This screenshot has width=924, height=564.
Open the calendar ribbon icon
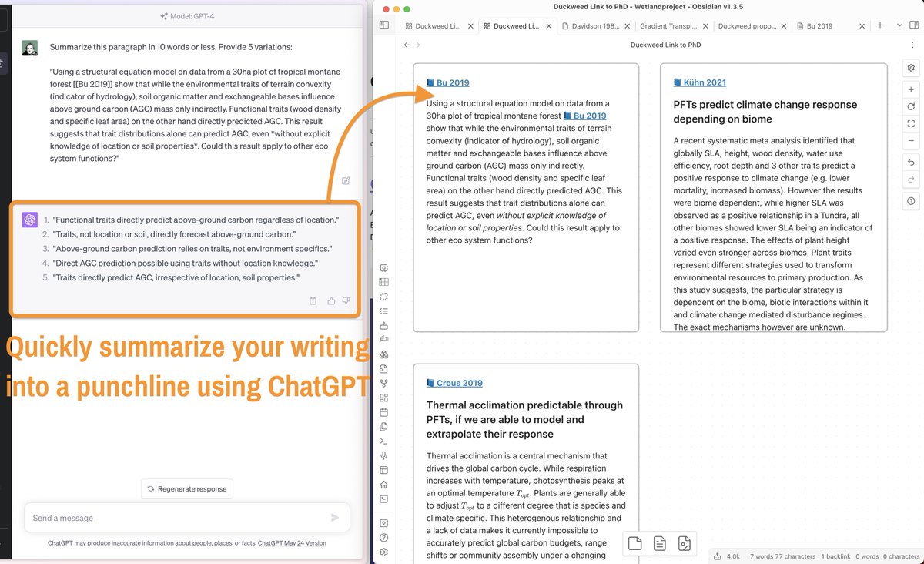(x=384, y=412)
